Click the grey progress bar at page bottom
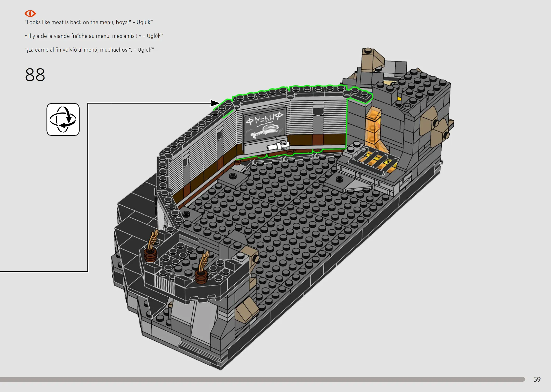The image size is (551, 392). coord(262,379)
